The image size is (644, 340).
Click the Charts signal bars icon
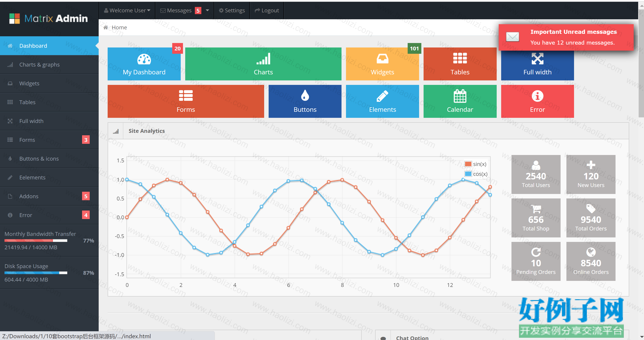(263, 59)
